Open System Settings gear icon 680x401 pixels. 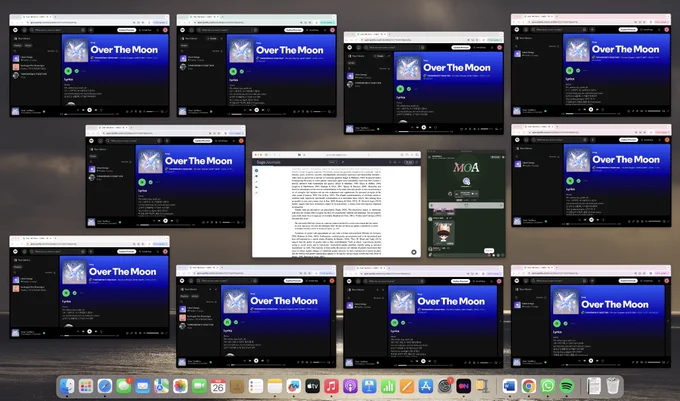445,386
